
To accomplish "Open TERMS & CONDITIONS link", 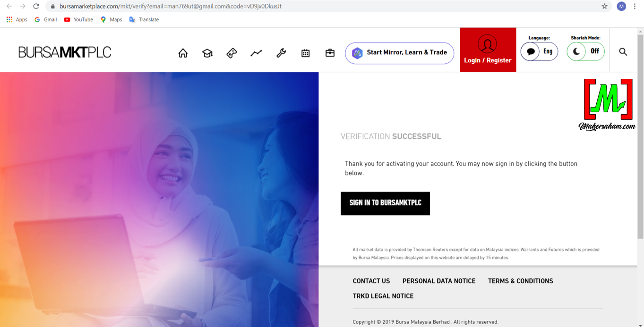I will [x=520, y=281].
